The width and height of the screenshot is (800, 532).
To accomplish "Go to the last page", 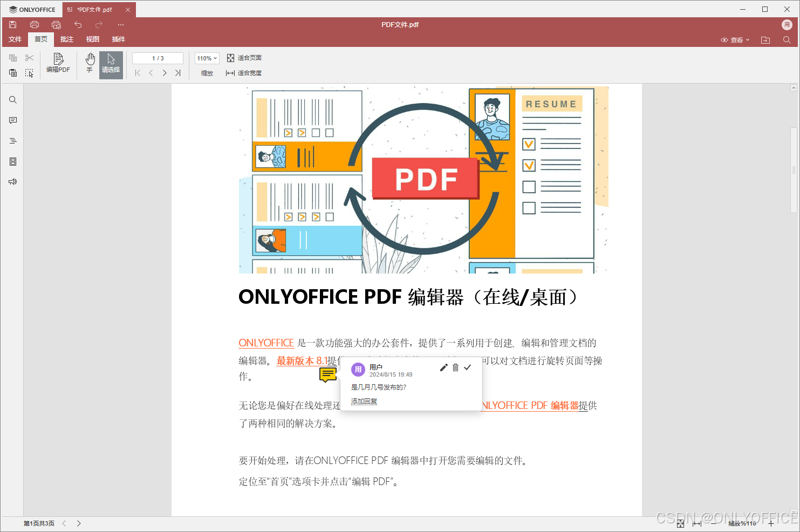I will pos(178,73).
